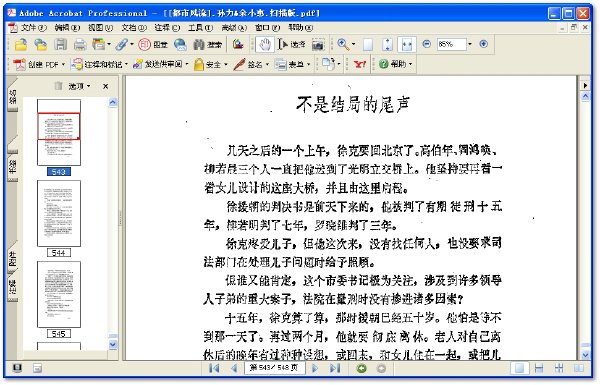Click the Print icon
The height and width of the screenshot is (385, 600).
click(x=80, y=45)
